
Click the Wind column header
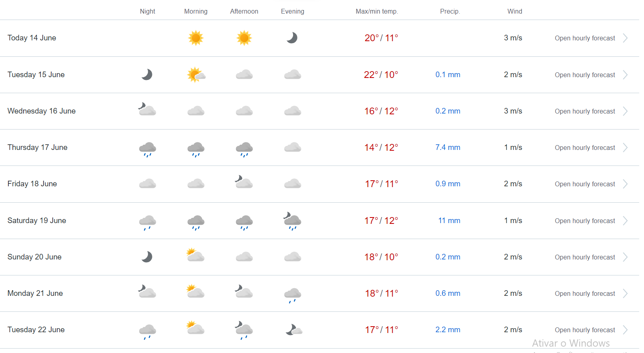coord(515,11)
